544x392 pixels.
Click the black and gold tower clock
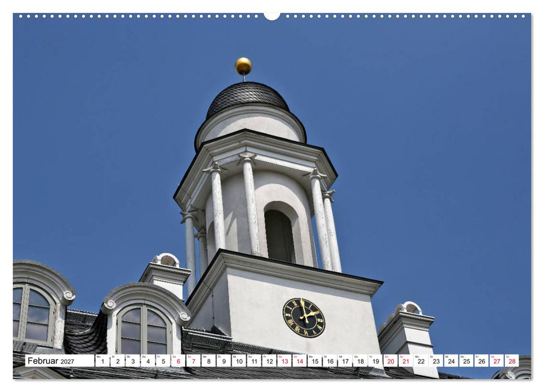coord(304,318)
